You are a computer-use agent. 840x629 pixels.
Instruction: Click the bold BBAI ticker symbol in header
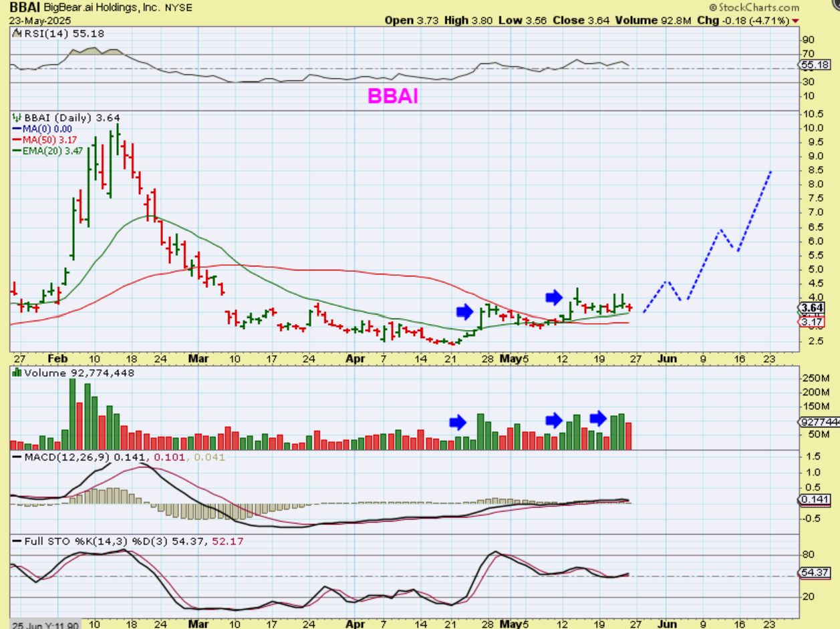pyautogui.click(x=26, y=7)
